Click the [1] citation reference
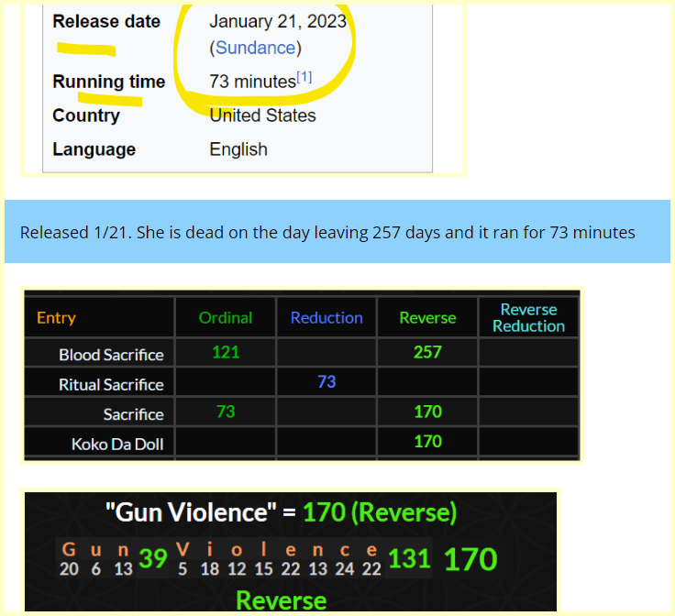The image size is (675, 616). [304, 78]
